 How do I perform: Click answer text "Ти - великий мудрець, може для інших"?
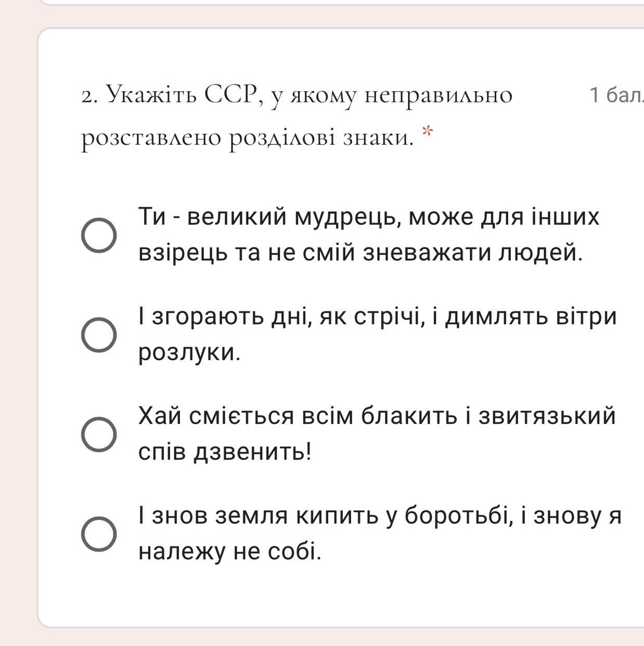369,217
